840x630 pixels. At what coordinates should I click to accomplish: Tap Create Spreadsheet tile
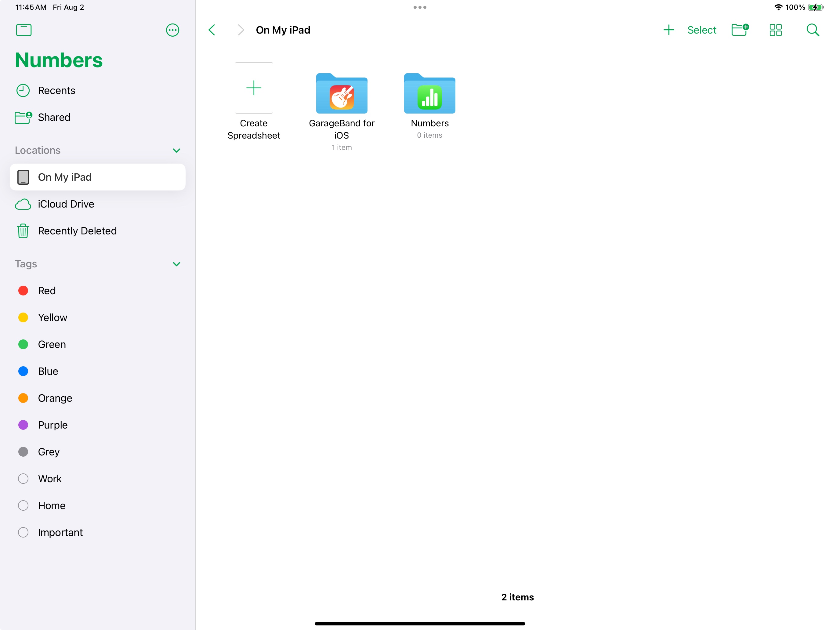click(254, 88)
